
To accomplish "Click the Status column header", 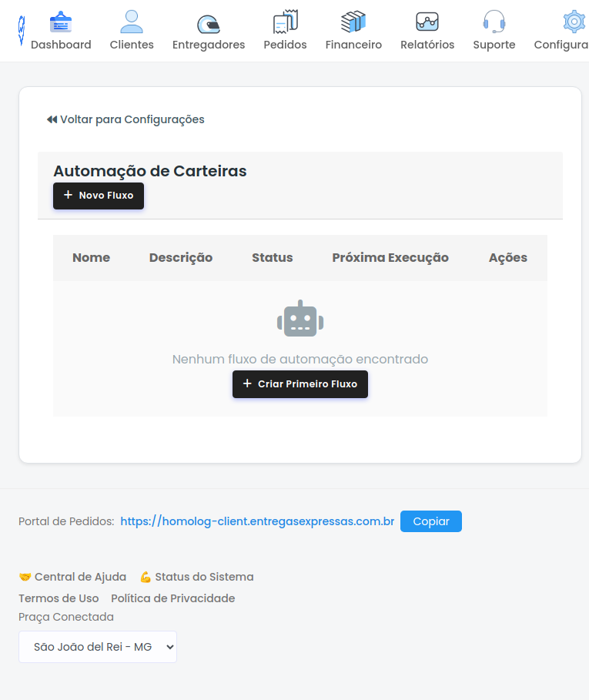I will pos(272,257).
